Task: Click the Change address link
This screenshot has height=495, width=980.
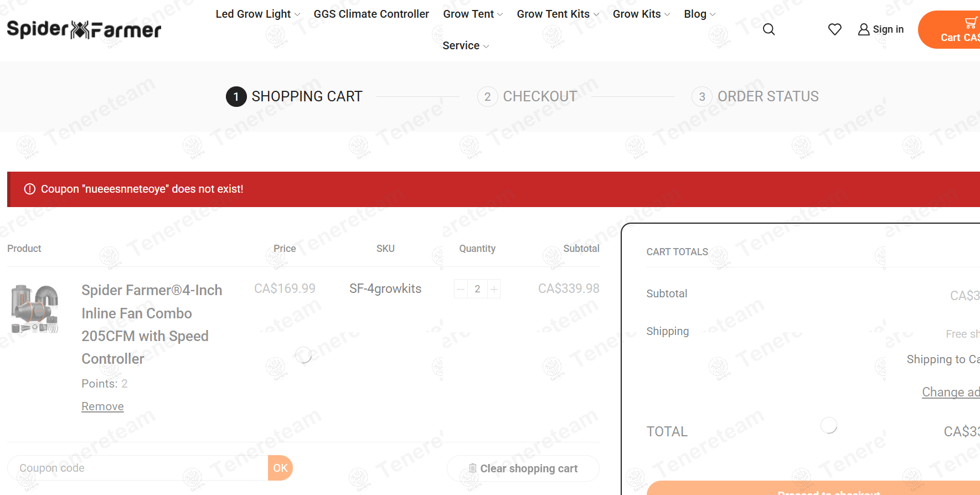Action: coord(951,392)
